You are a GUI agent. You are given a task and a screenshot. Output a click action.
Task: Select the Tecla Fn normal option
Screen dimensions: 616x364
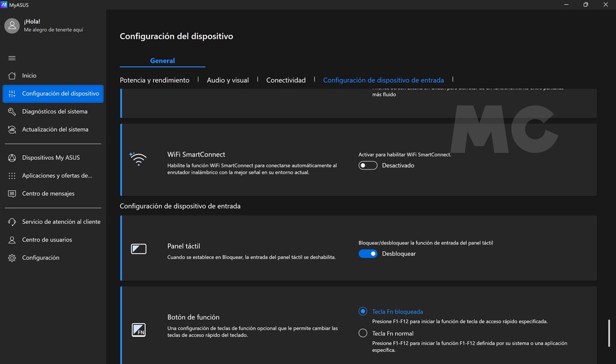coord(362,333)
